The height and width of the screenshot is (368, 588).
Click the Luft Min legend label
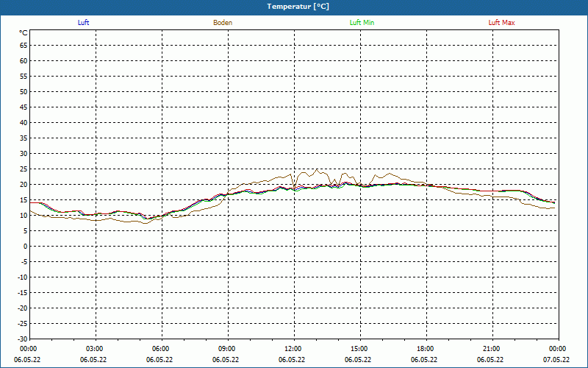pos(362,23)
